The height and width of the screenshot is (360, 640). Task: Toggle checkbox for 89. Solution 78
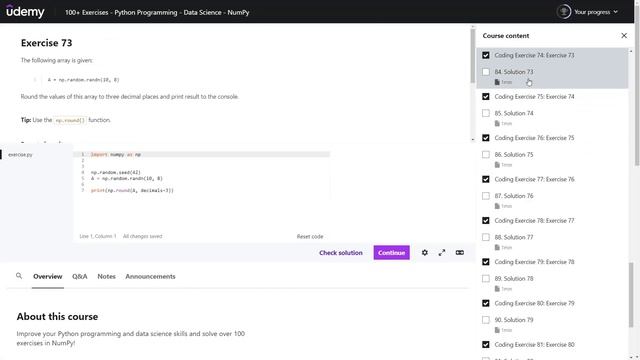click(486, 278)
